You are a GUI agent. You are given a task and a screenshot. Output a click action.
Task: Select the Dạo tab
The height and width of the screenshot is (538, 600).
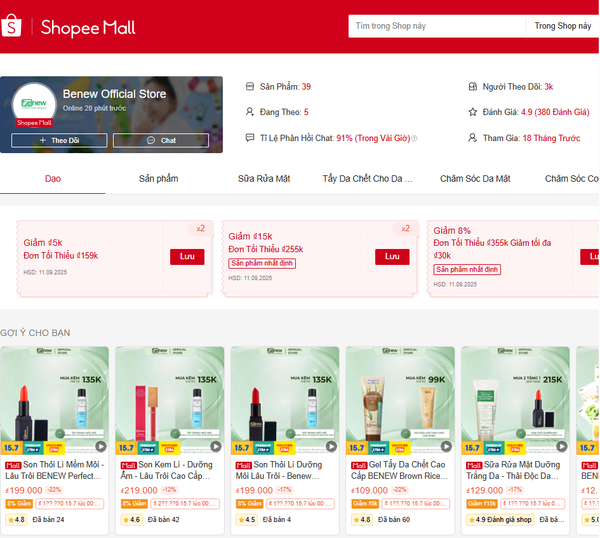(53, 179)
